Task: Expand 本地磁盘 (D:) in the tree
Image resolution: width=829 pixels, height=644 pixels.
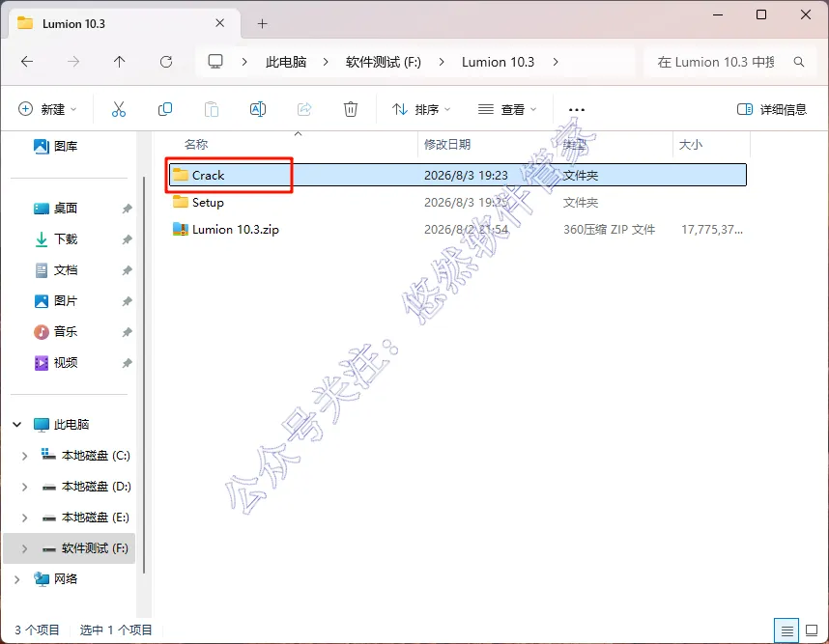Action: coord(24,487)
